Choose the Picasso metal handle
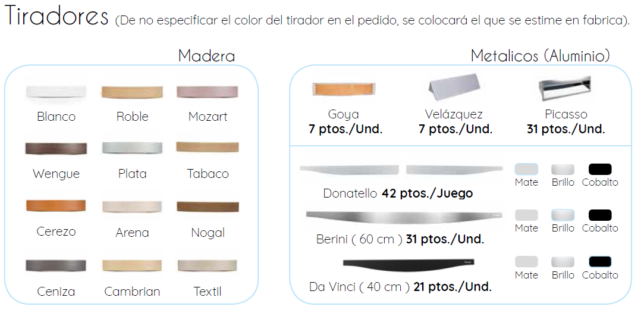This screenshot has height=316, width=644. click(566, 88)
